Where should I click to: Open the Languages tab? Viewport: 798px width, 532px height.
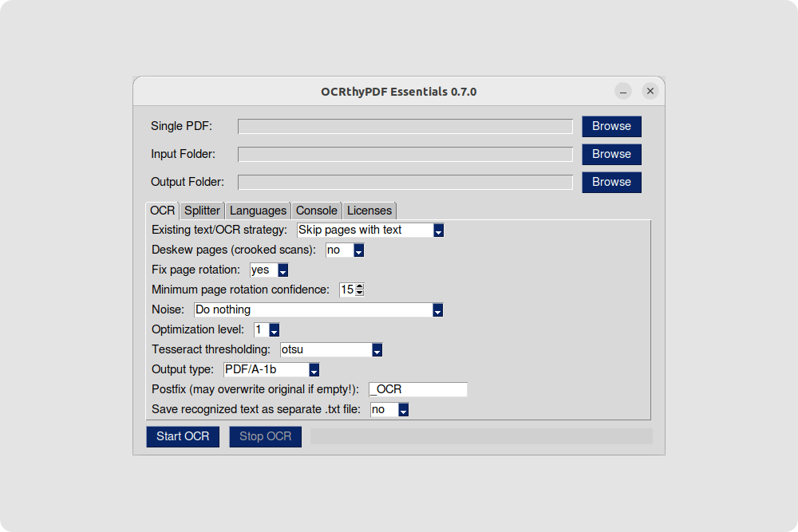coord(258,211)
